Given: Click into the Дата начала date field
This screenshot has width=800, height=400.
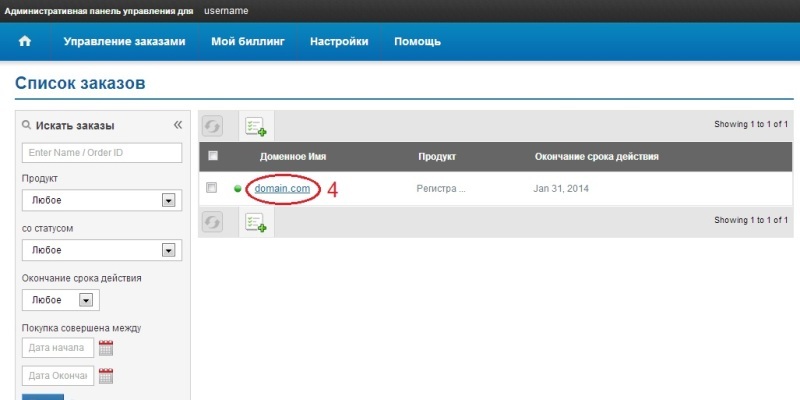Looking at the screenshot, I should click(58, 348).
